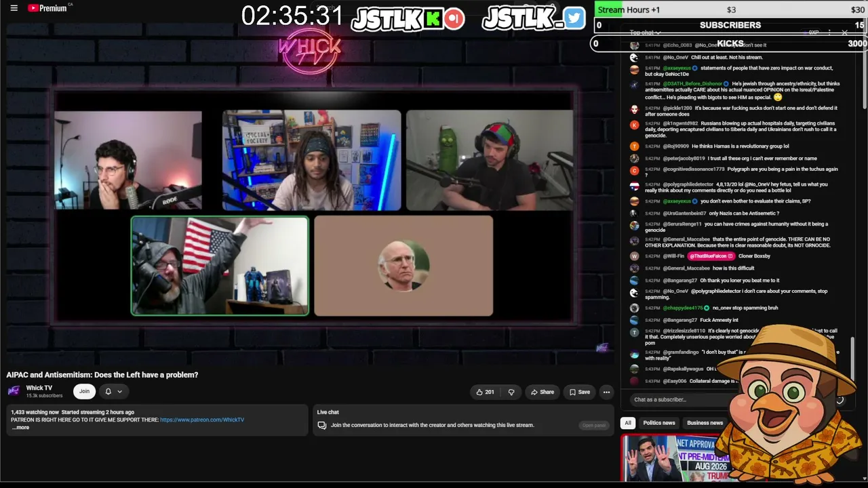This screenshot has width=868, height=488.
Task: Click the Open panel live chat button
Action: [x=594, y=426]
